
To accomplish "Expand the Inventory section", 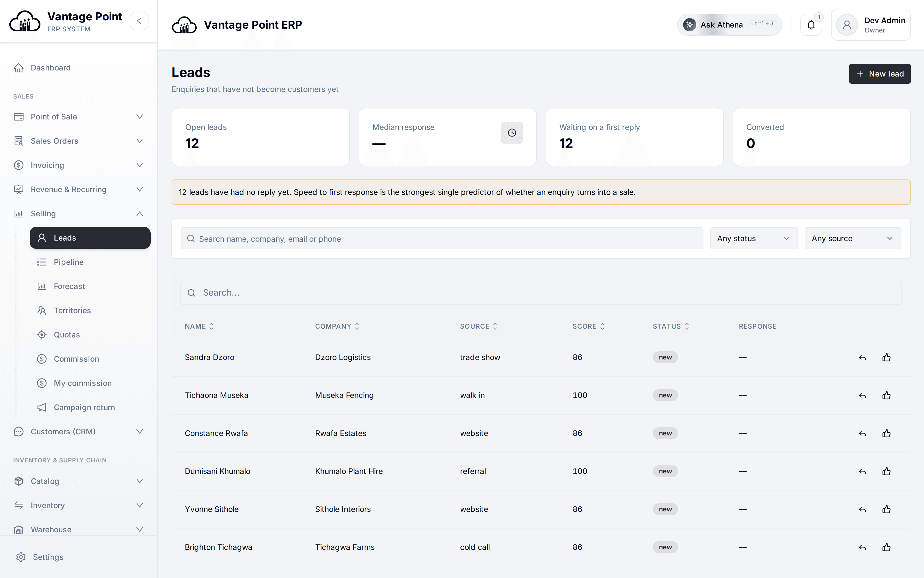I will 79,505.
